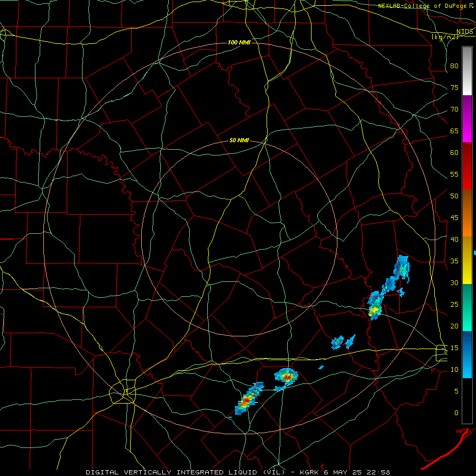The height and width of the screenshot is (476, 476).
Task: Click the red 55-60 band of color scale
Action: pos(467,166)
